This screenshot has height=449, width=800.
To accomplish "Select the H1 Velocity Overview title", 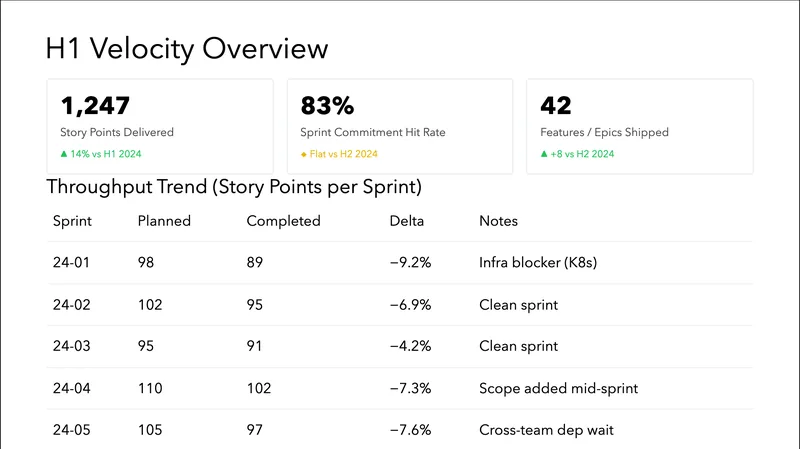I will pos(187,48).
